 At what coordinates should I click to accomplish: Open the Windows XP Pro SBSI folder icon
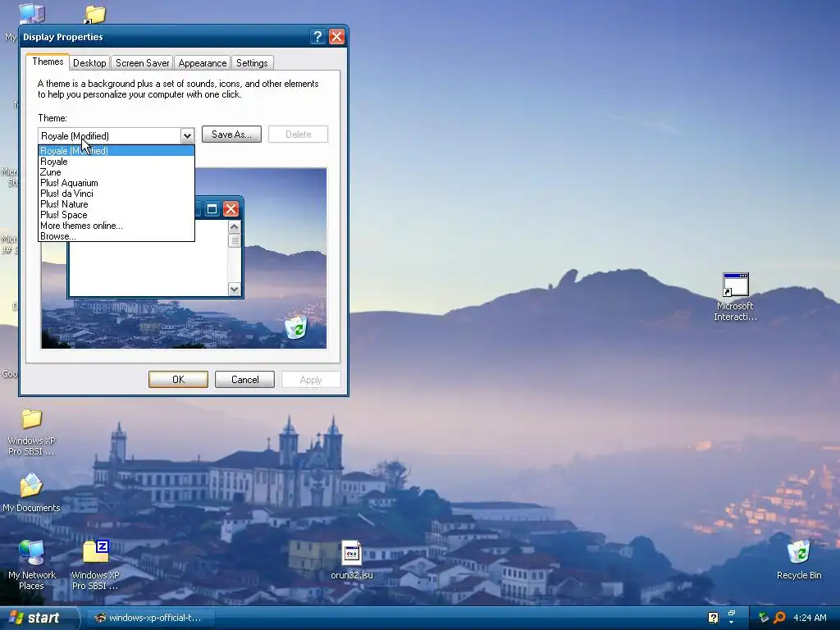coord(32,419)
